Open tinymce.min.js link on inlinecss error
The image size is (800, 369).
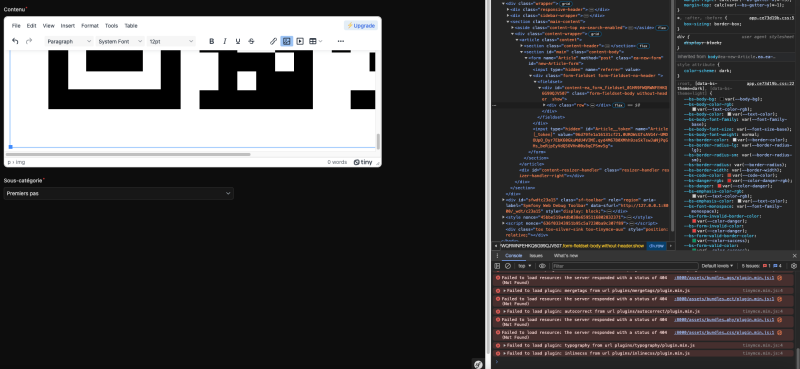tap(762, 353)
